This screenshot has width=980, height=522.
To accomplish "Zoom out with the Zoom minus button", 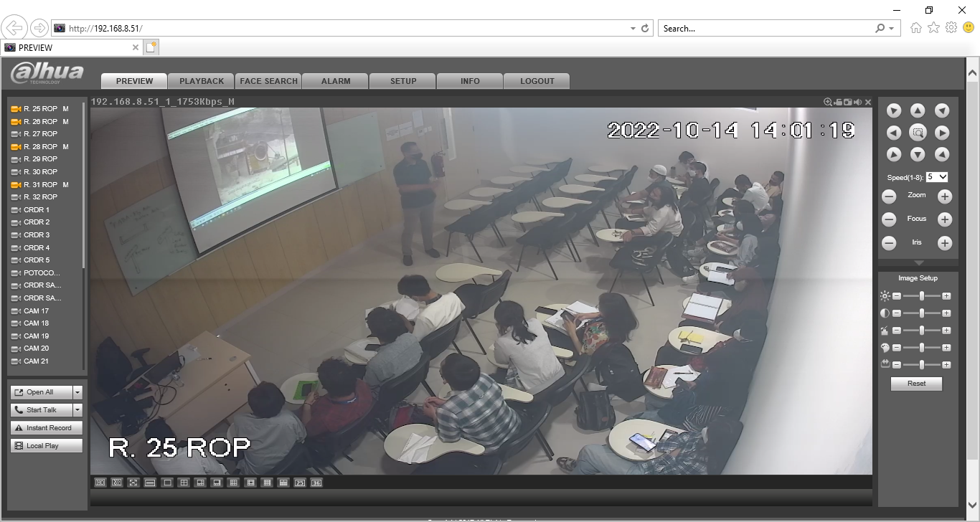I will tap(889, 196).
